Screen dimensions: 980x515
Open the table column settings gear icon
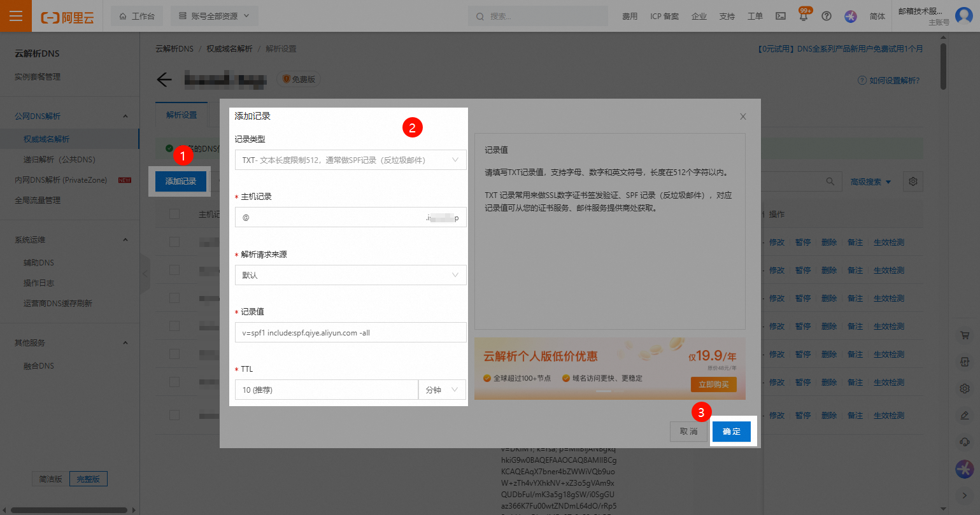tap(913, 181)
